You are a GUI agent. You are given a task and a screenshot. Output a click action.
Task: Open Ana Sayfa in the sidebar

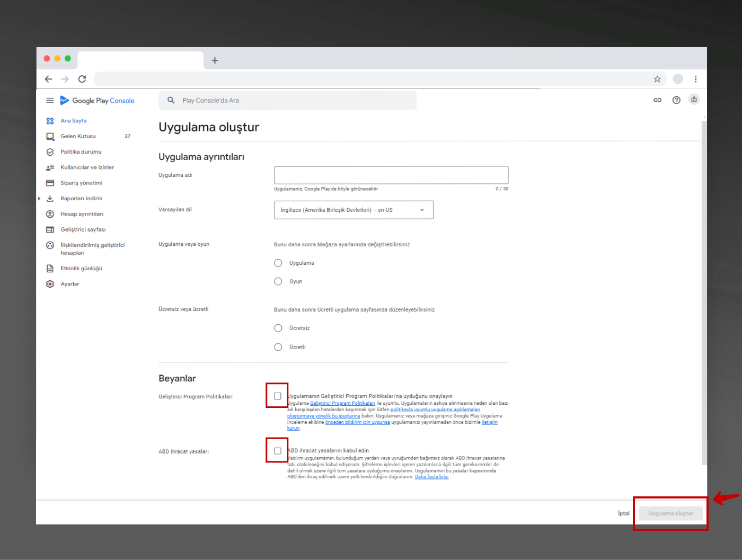(73, 121)
